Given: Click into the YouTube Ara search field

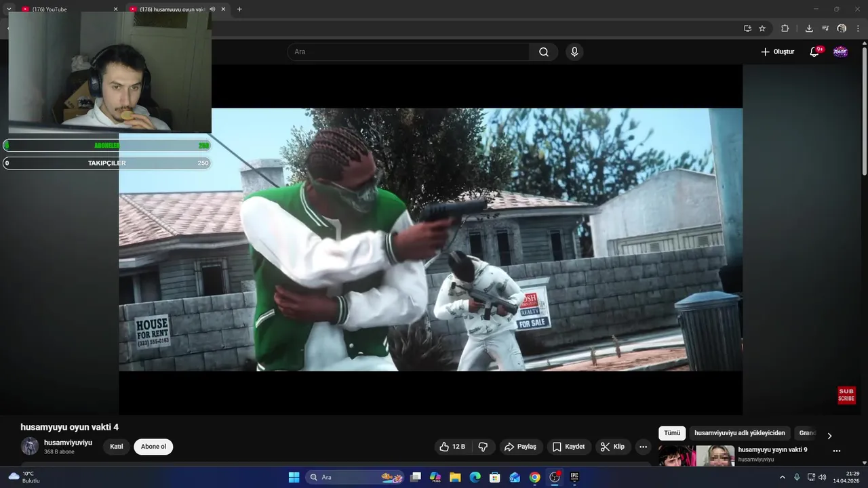Looking at the screenshot, I should [x=409, y=52].
